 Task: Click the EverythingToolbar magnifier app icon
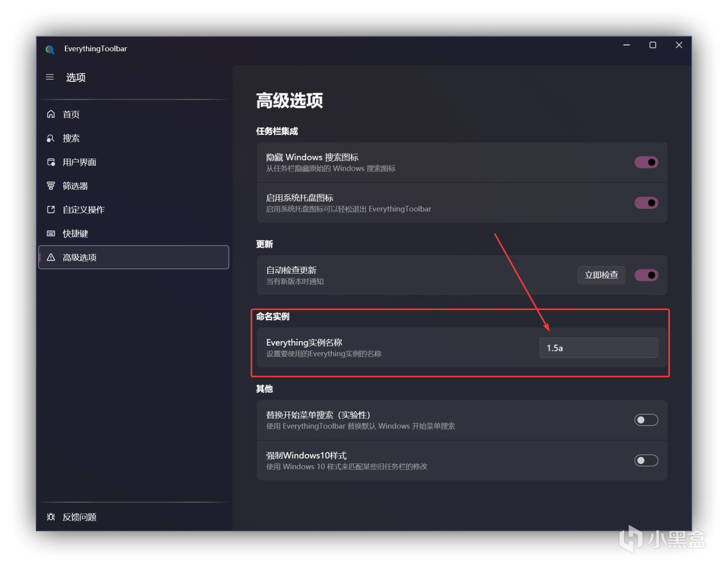tap(50, 49)
